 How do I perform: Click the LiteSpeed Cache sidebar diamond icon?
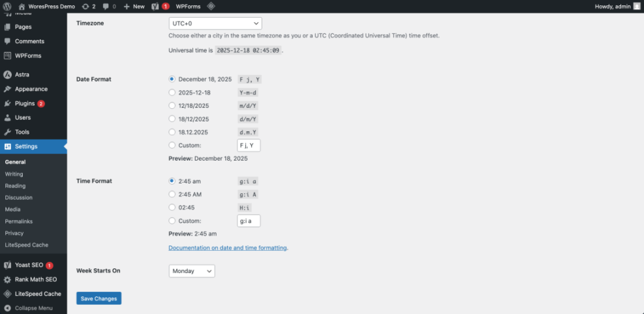coord(7,294)
